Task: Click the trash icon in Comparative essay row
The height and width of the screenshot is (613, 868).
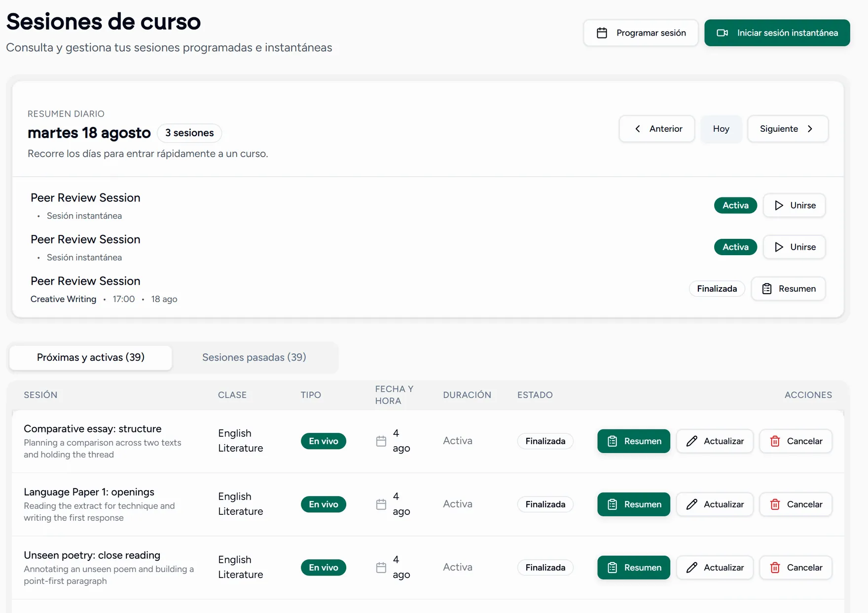Action: pos(775,441)
